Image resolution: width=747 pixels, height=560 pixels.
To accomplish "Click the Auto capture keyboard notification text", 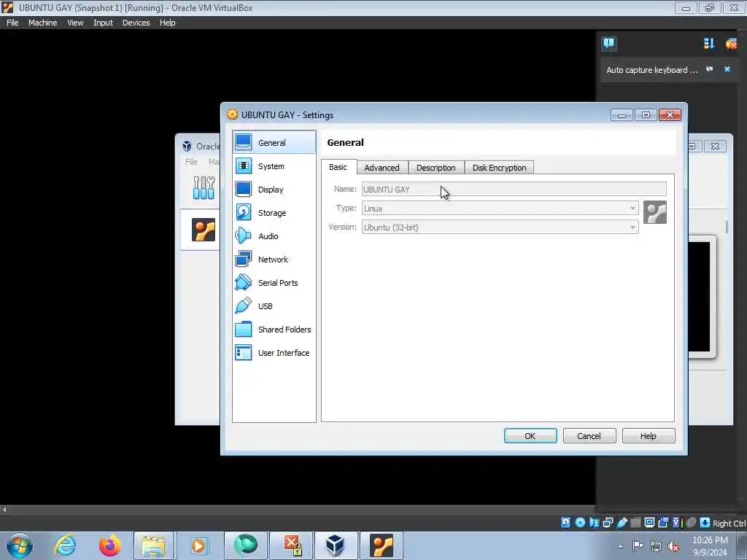I will click(x=651, y=70).
